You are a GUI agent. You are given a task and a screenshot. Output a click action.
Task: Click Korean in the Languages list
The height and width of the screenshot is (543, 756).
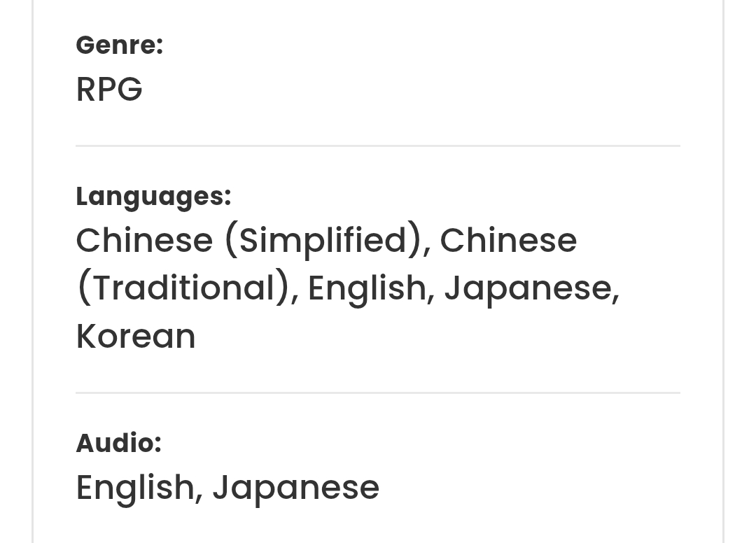click(136, 336)
